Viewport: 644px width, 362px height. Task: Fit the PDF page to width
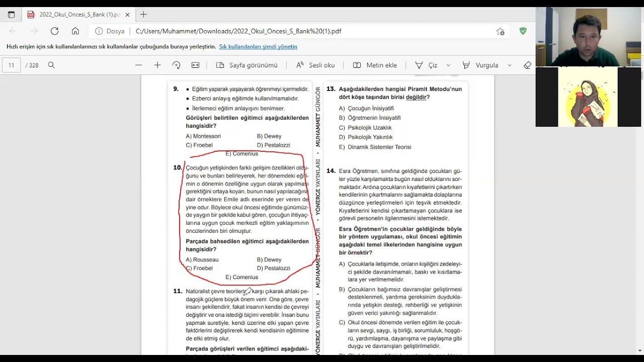195,65
